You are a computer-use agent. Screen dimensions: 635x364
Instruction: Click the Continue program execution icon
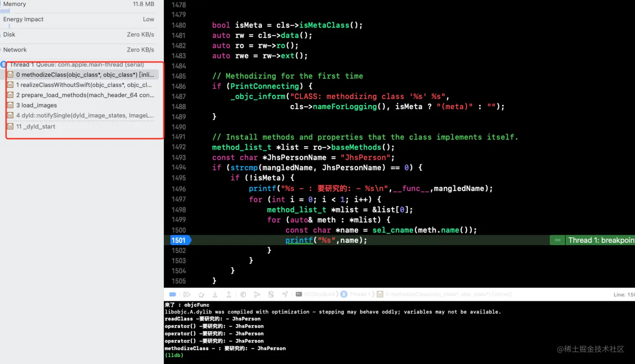pos(187,294)
